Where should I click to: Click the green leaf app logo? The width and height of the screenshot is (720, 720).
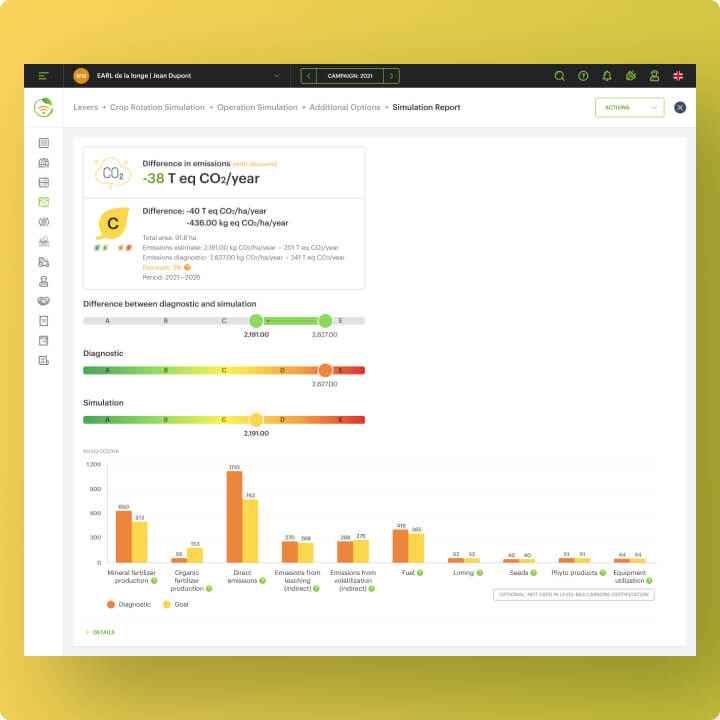click(43, 107)
